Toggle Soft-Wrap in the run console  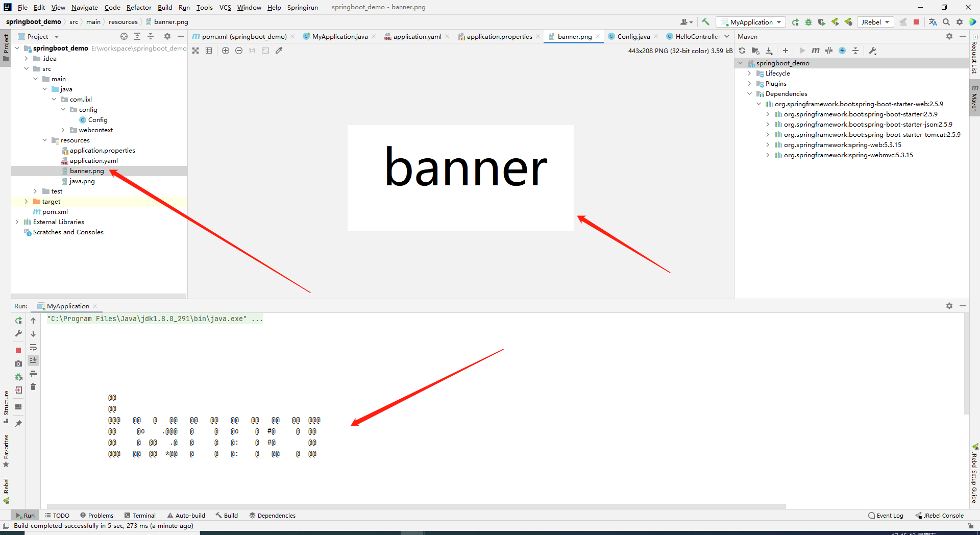(33, 348)
